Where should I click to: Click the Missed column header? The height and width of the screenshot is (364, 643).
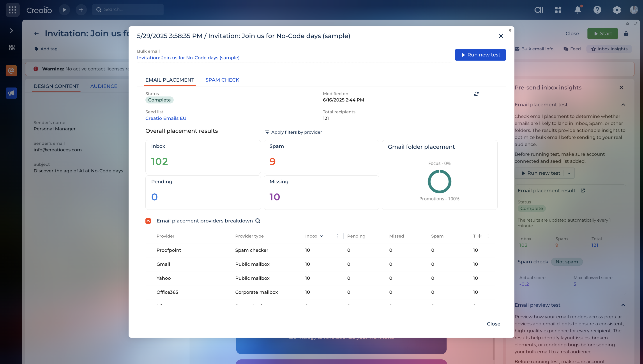(x=396, y=236)
